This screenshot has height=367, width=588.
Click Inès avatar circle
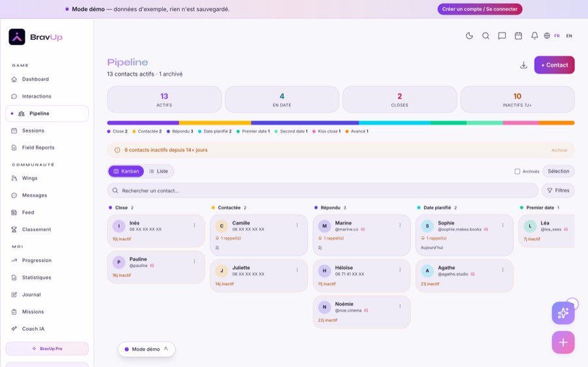tap(119, 226)
